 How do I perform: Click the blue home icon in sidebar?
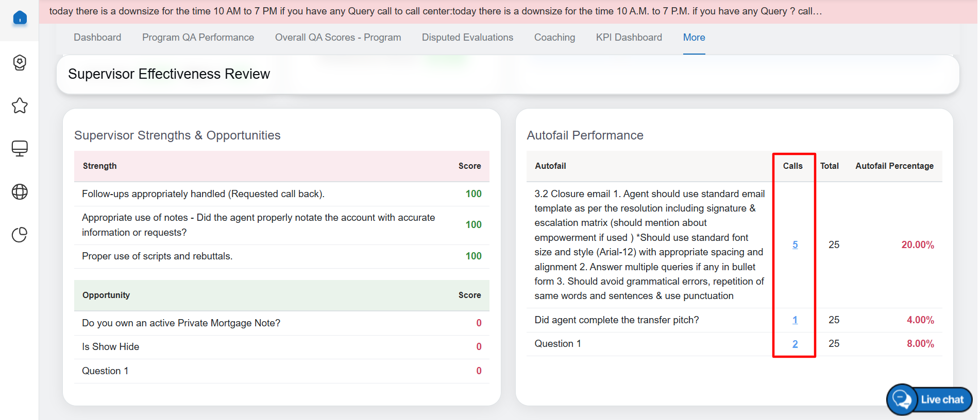(20, 18)
